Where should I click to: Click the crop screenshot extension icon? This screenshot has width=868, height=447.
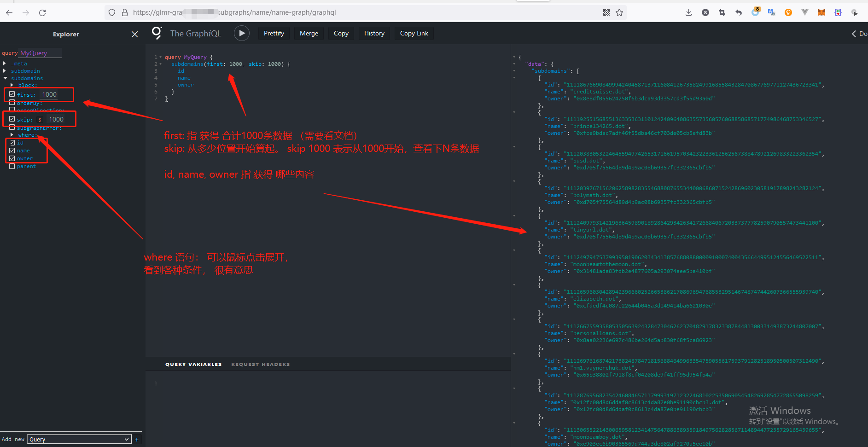[722, 12]
